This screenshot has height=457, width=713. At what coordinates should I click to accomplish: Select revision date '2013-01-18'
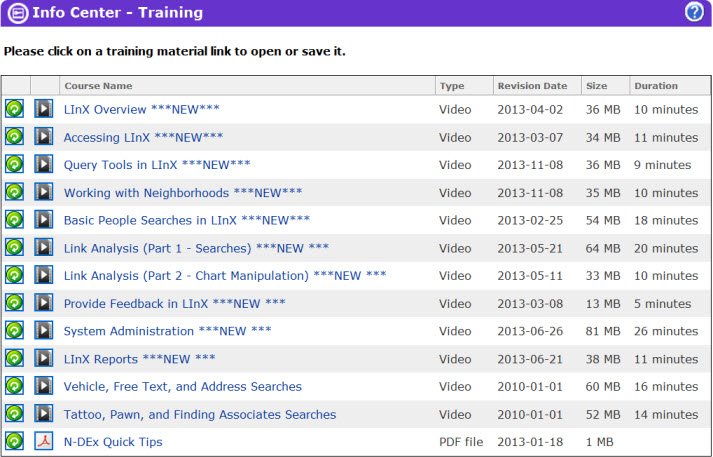tap(530, 442)
